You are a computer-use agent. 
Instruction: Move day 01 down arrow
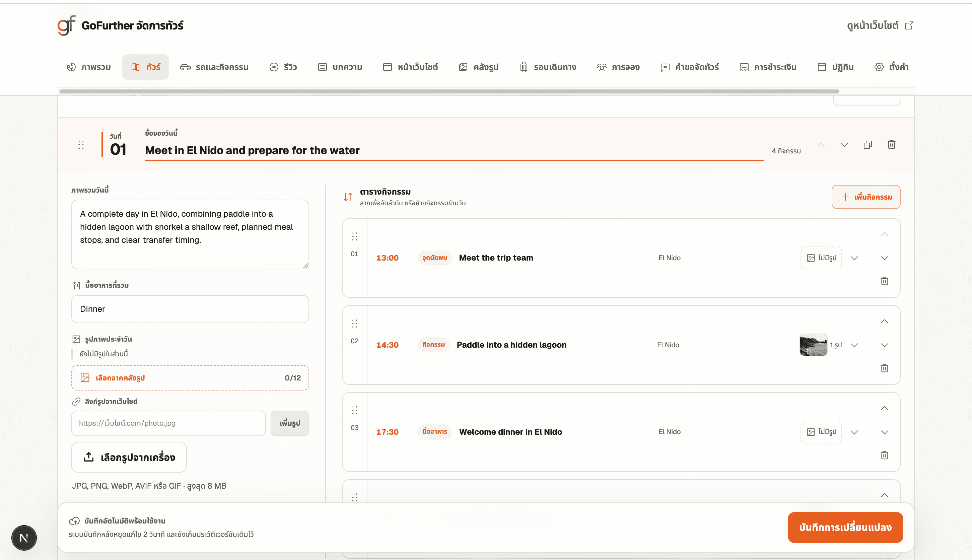click(844, 145)
